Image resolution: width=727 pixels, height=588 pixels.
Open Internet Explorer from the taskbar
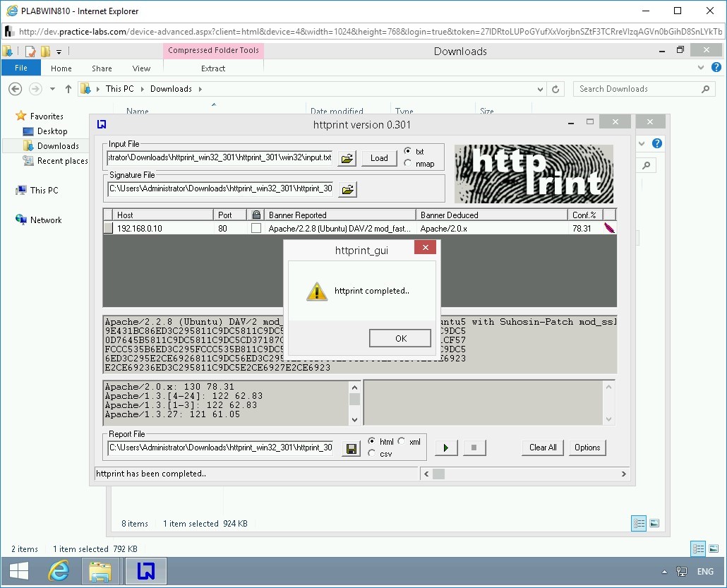click(59, 570)
